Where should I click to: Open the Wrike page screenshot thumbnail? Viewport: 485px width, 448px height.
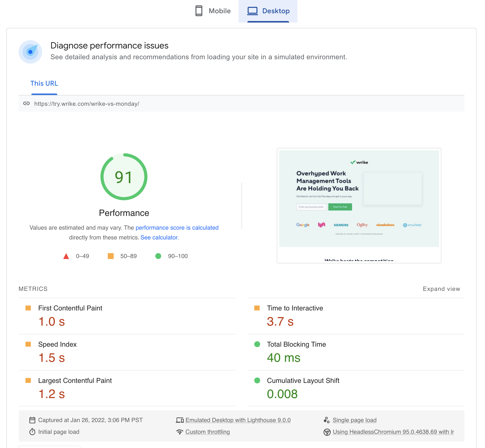point(359,206)
